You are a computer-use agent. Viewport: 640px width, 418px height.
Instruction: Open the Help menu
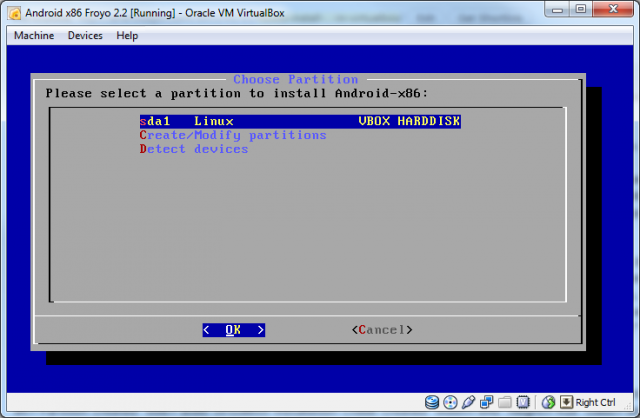coord(127,36)
